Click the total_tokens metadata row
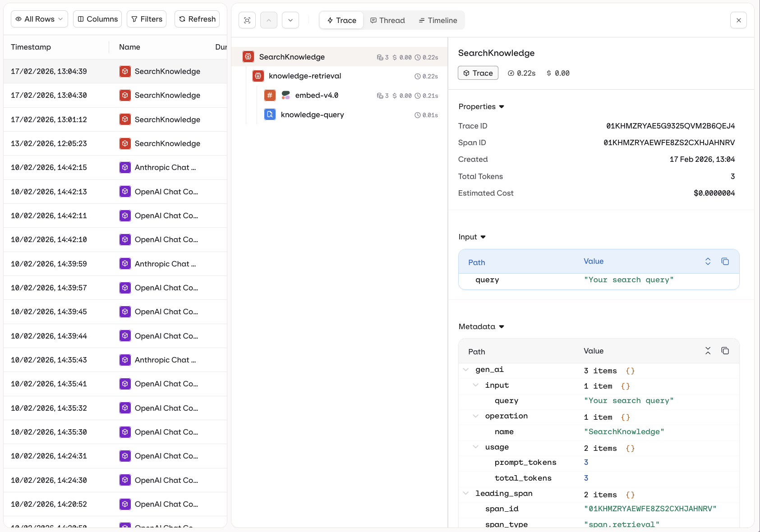Screen dimensions: 760x532 pyautogui.click(x=599, y=478)
